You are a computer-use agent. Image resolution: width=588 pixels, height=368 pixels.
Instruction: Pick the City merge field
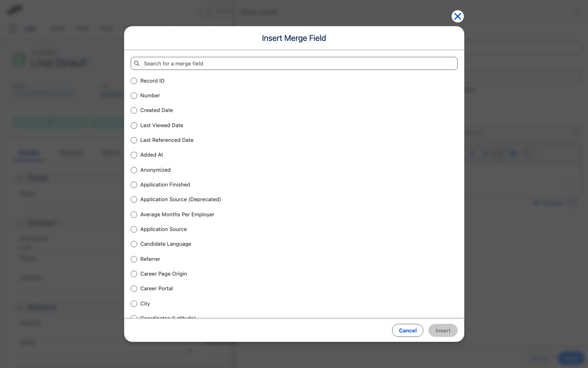[x=134, y=304]
